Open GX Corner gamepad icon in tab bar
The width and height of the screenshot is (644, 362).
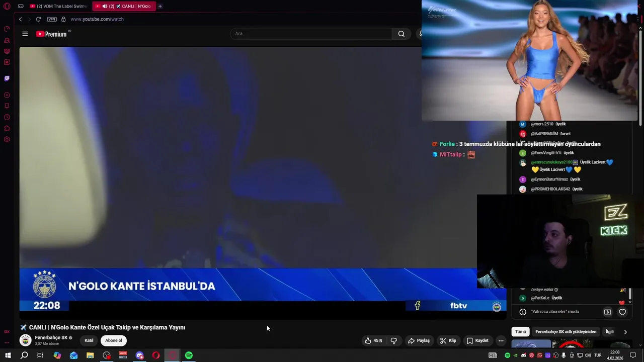tap(21, 7)
